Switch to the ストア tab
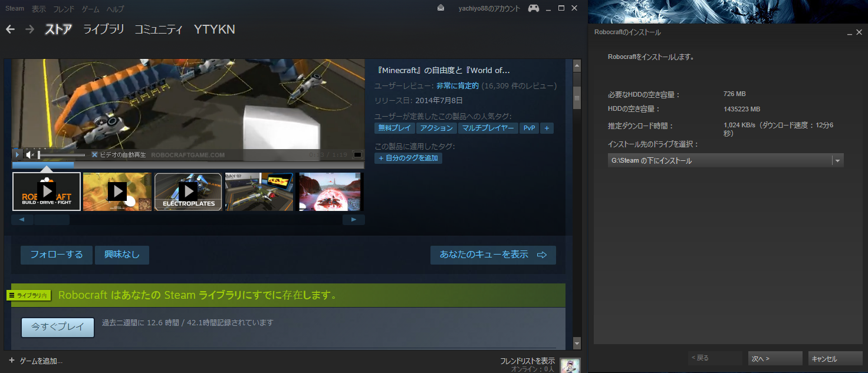 58,29
